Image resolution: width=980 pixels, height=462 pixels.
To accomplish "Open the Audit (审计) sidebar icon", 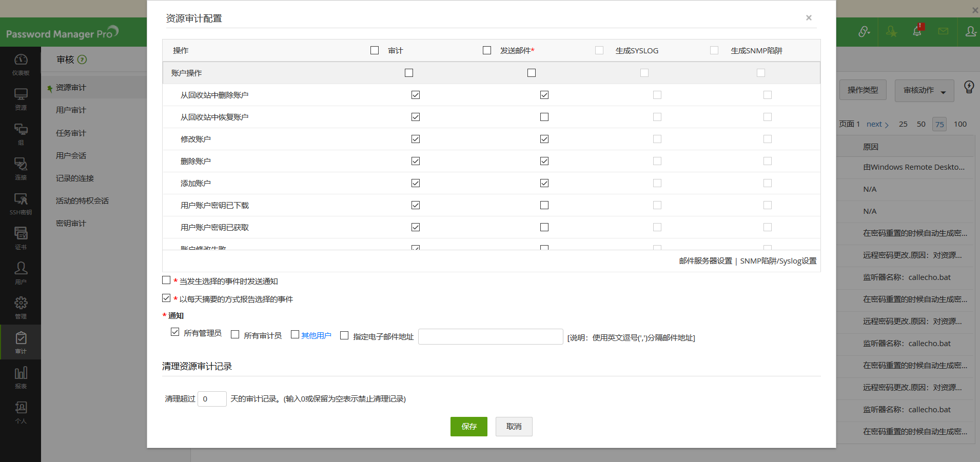I will pos(21,343).
